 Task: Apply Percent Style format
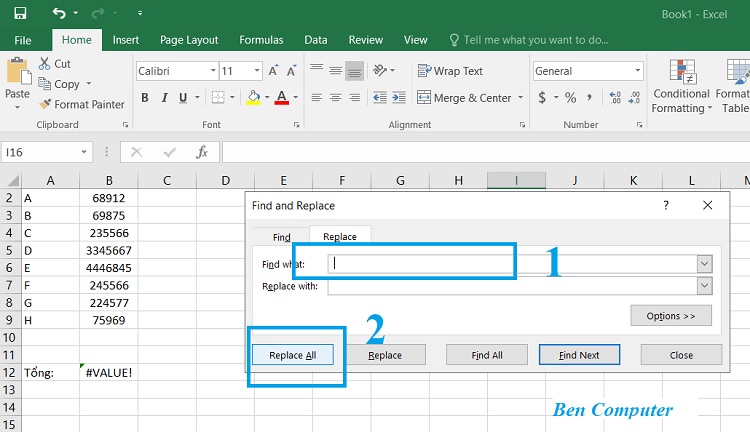pyautogui.click(x=570, y=98)
